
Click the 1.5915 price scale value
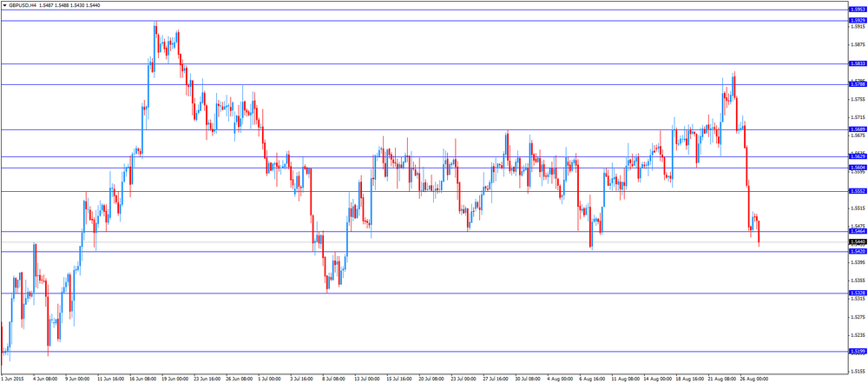point(858,27)
